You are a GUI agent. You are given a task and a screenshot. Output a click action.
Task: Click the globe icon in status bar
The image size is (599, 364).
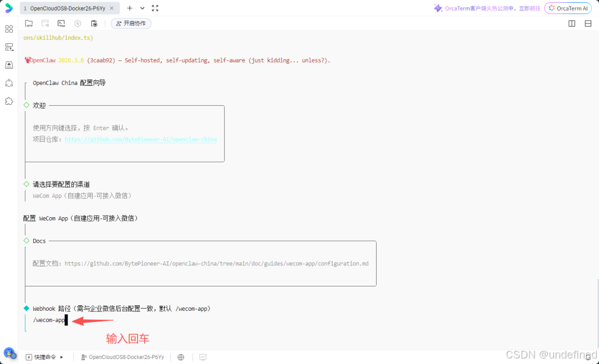[x=181, y=357]
